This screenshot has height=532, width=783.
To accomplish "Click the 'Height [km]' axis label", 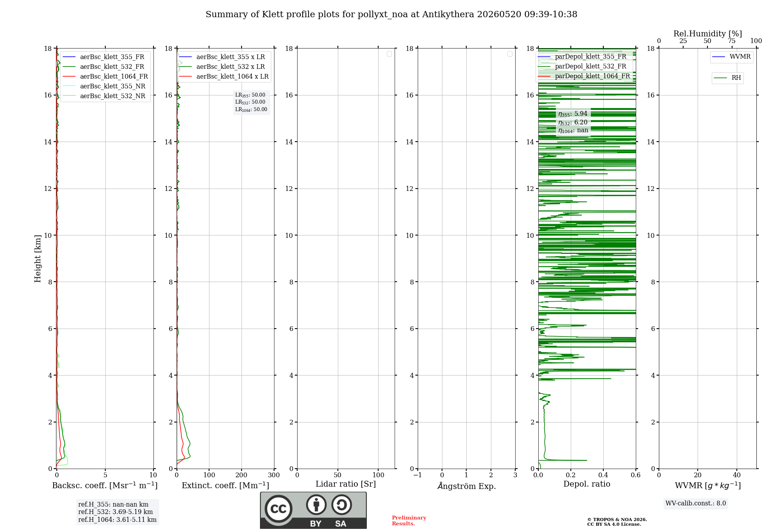I will click(x=38, y=259).
